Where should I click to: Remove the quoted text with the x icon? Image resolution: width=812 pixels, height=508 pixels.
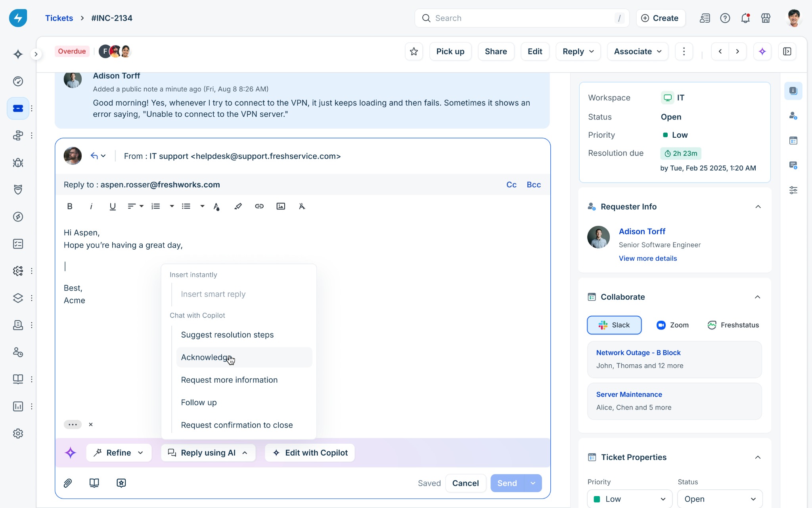91,425
